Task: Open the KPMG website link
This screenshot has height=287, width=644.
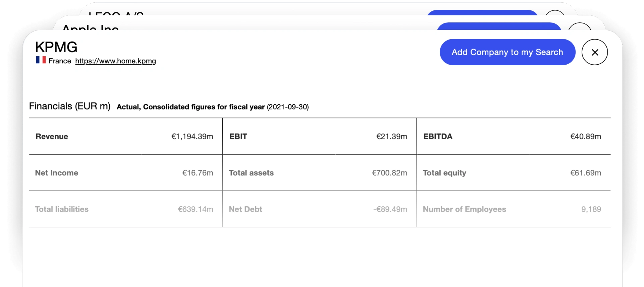Action: coord(115,61)
